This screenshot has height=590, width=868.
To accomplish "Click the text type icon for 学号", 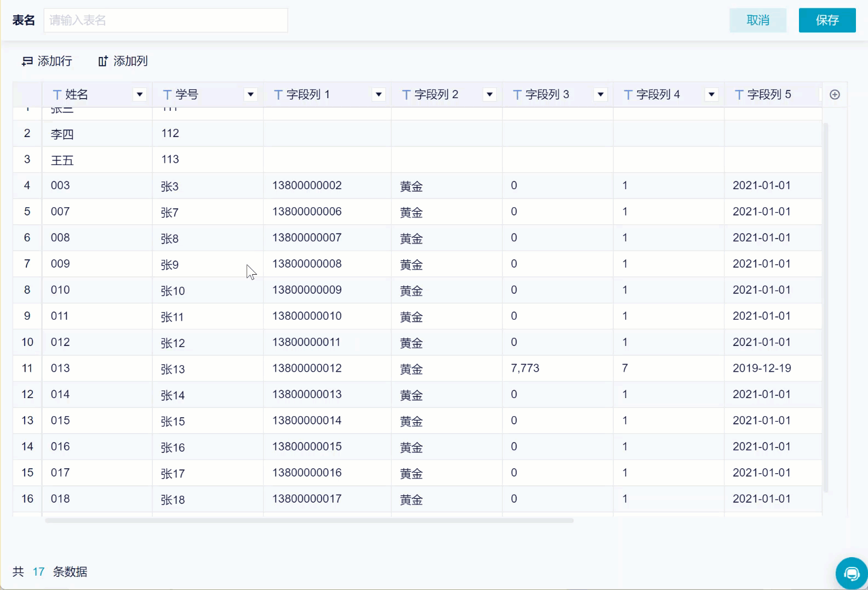I will tap(168, 95).
